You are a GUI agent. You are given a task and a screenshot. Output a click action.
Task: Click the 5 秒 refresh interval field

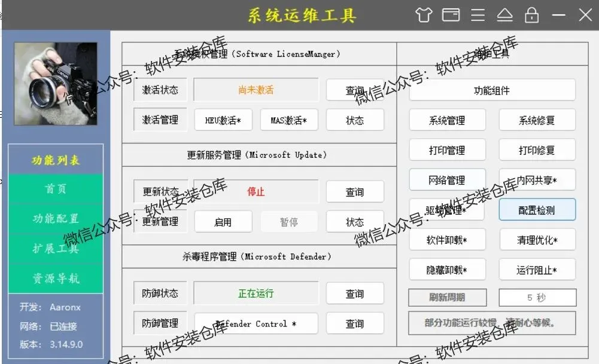pyautogui.click(x=537, y=298)
